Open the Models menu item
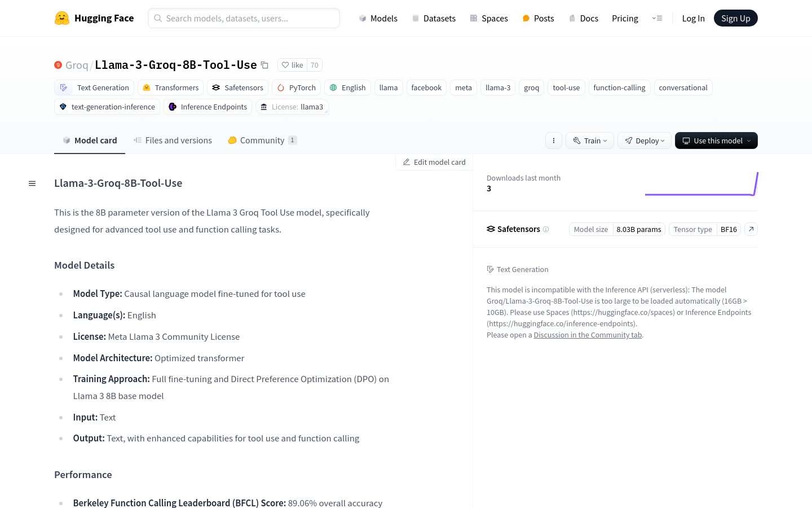 pyautogui.click(x=378, y=18)
